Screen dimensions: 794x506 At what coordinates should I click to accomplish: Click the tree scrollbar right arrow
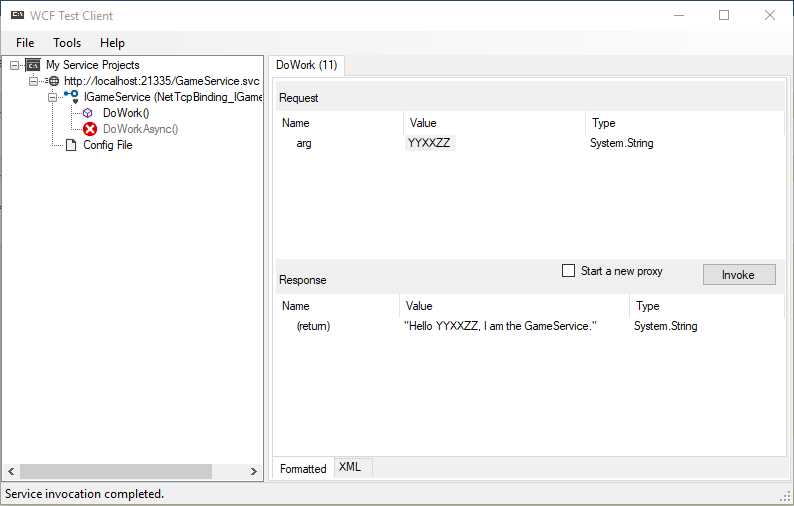[x=253, y=472]
